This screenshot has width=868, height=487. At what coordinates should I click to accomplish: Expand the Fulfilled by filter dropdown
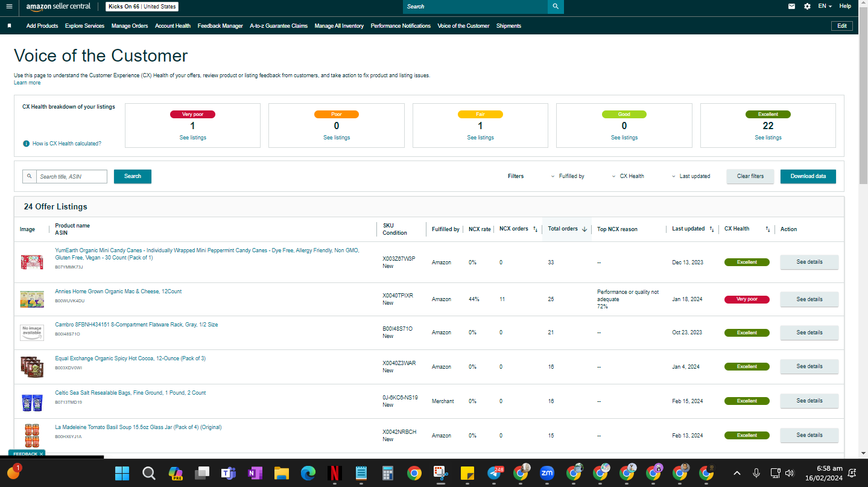[567, 176]
